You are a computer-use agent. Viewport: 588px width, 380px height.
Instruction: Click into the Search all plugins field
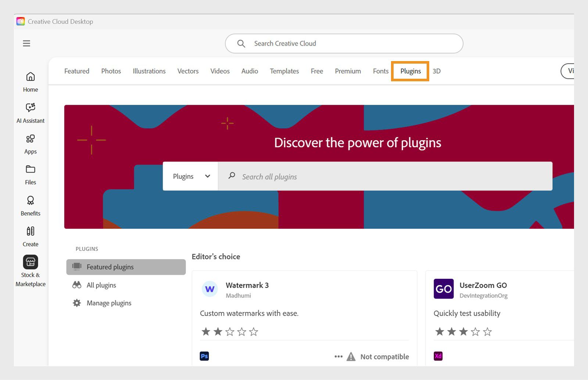[385, 176]
